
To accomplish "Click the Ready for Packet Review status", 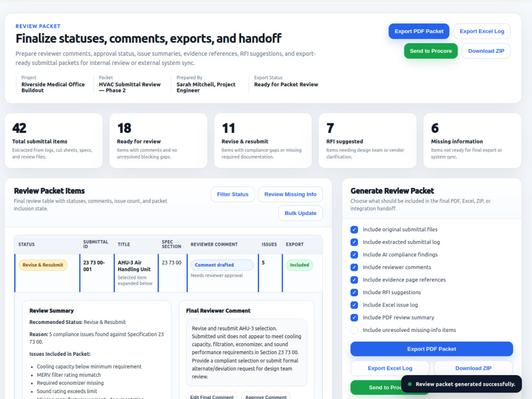I will point(286,85).
